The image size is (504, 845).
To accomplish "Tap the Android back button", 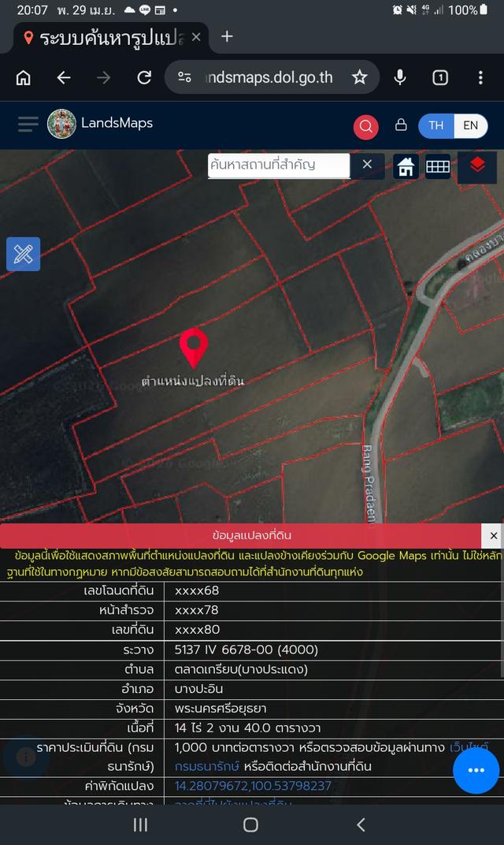I will (361, 825).
